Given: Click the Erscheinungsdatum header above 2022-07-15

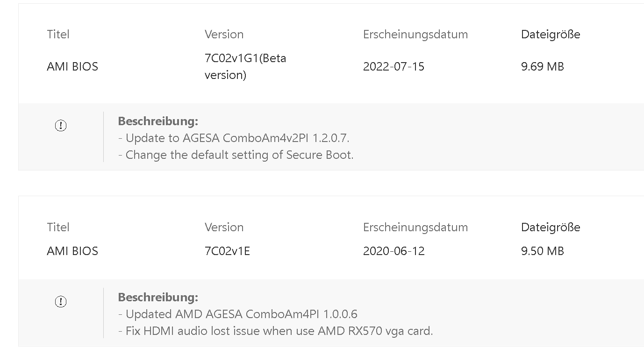Looking at the screenshot, I should (x=415, y=34).
